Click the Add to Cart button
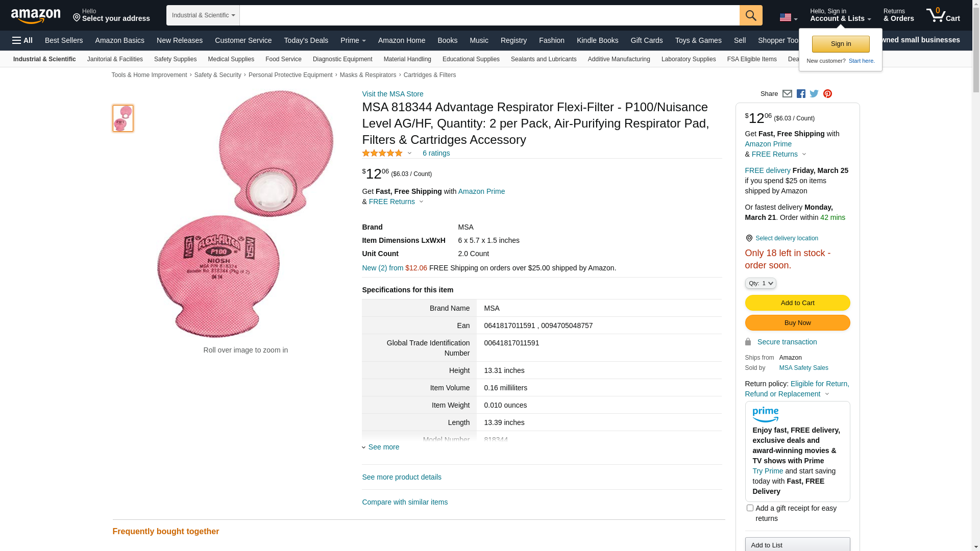Viewport: 980px width, 551px height. 797,303
